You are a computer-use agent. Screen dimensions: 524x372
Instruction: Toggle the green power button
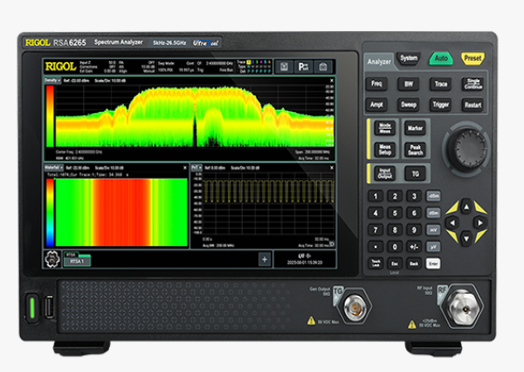pyautogui.click(x=32, y=308)
